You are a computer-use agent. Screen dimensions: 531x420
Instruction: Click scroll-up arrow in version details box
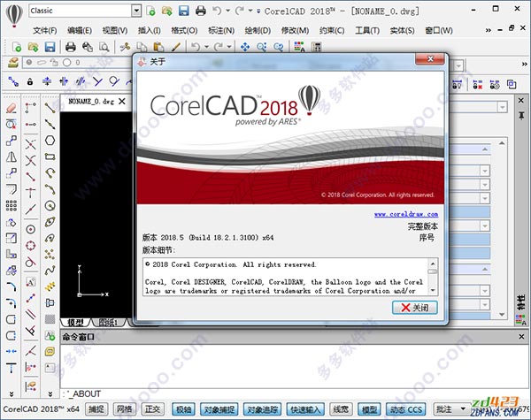(433, 263)
